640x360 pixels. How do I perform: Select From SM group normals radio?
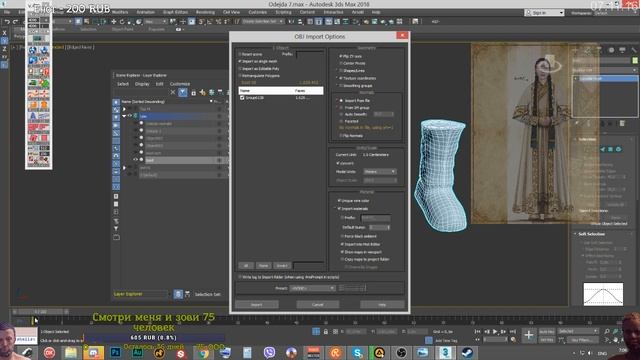pos(342,107)
